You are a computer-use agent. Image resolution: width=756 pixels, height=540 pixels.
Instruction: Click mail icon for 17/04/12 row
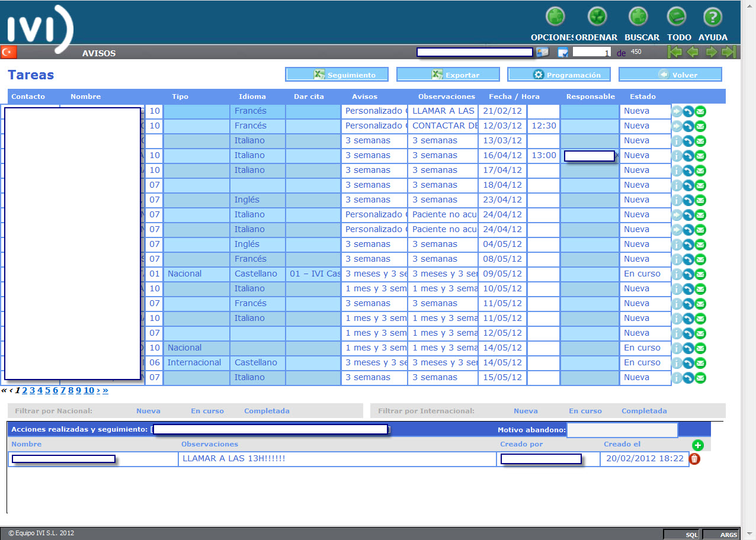tap(700, 171)
